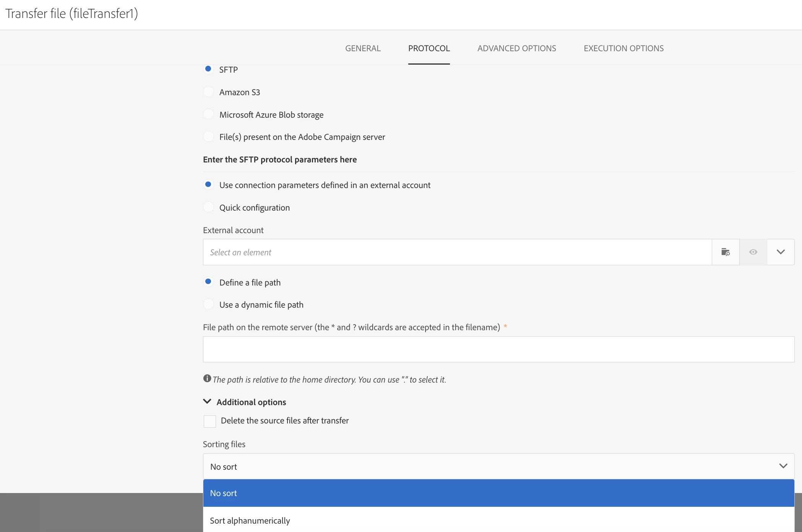The image size is (802, 532).
Task: Click the Select an element input field
Action: click(457, 252)
